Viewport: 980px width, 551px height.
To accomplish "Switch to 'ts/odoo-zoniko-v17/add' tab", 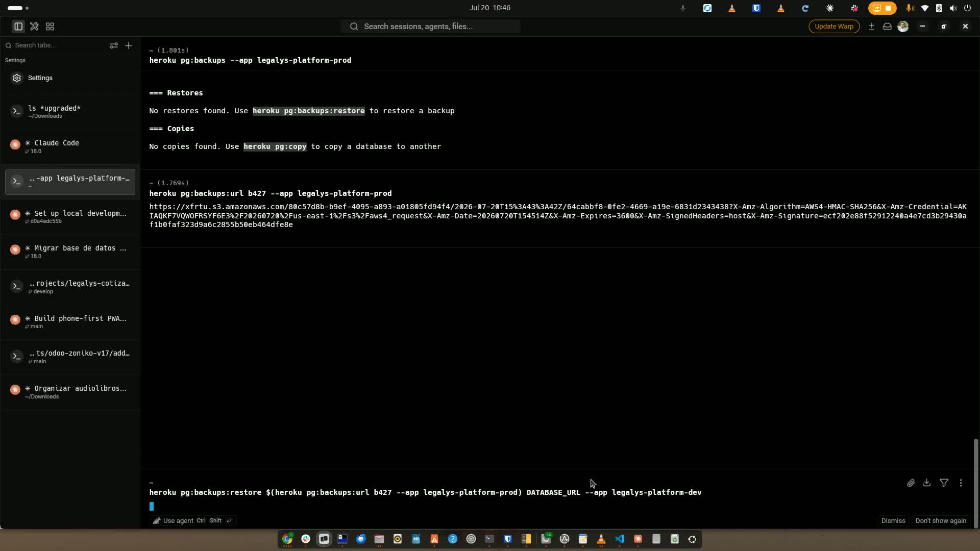I will pos(70,357).
